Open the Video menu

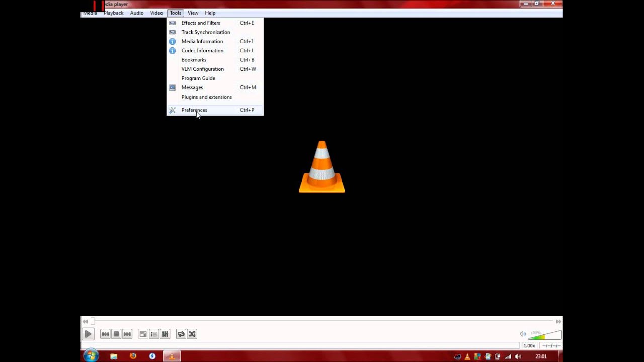click(156, 13)
